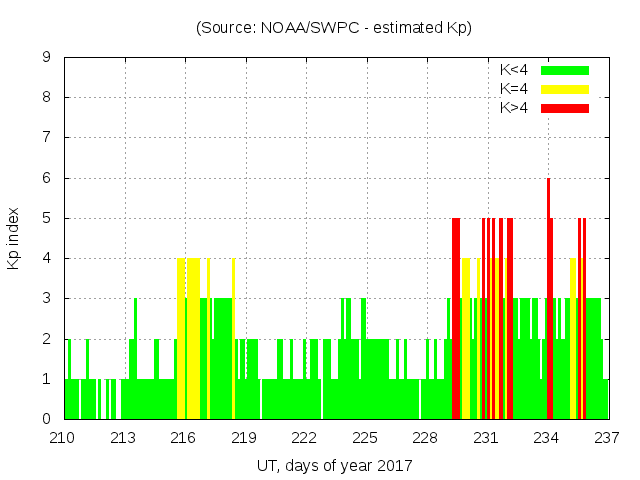Click the x-axis tick label 210
640x480 pixels.
pyautogui.click(x=63, y=437)
